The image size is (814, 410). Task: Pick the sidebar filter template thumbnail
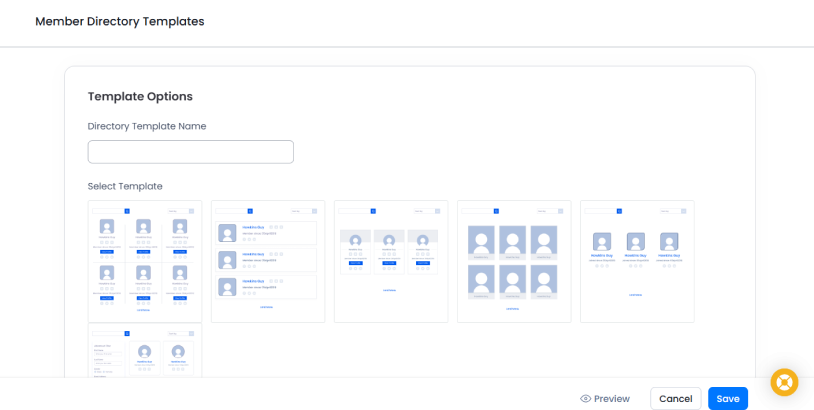(145, 350)
